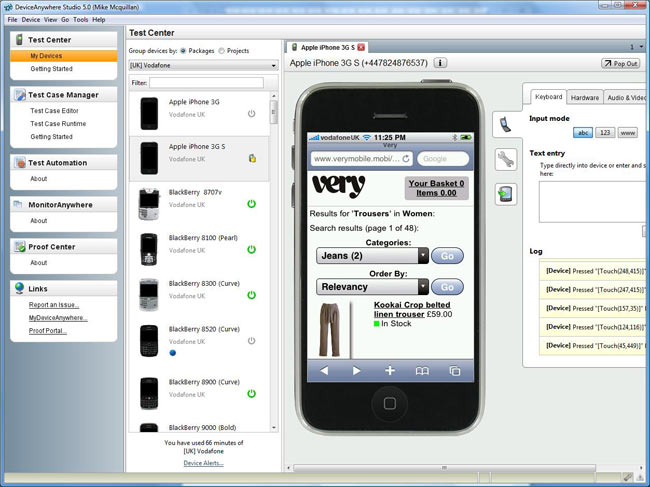Click the power icon for BlackBerry 8707v
Image resolution: width=650 pixels, height=487 pixels.
251,204
